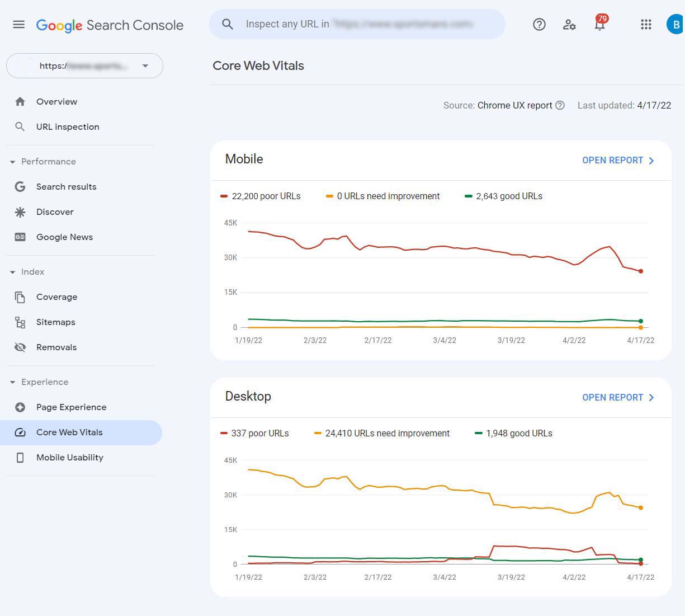Open notifications bell with 79 badge

(x=600, y=23)
